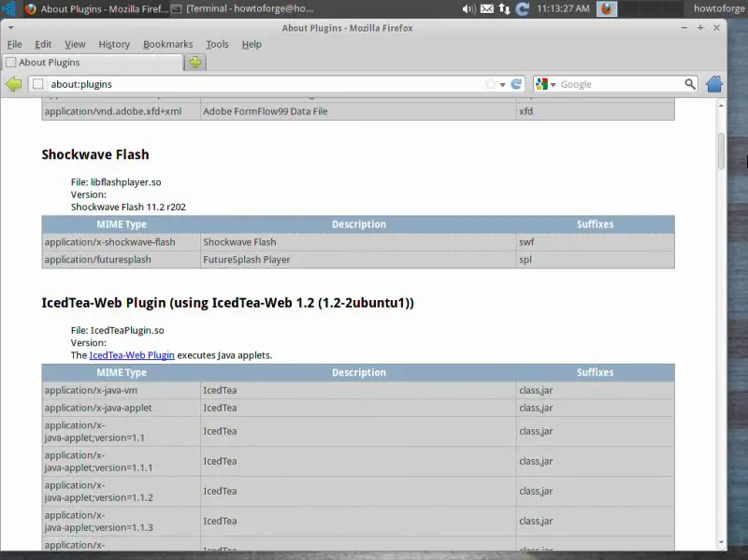
Task: Click the scrollbar down arrow
Action: [721, 542]
